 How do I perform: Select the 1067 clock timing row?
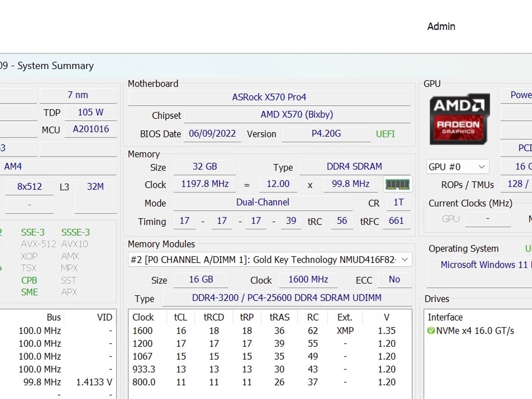(270, 356)
